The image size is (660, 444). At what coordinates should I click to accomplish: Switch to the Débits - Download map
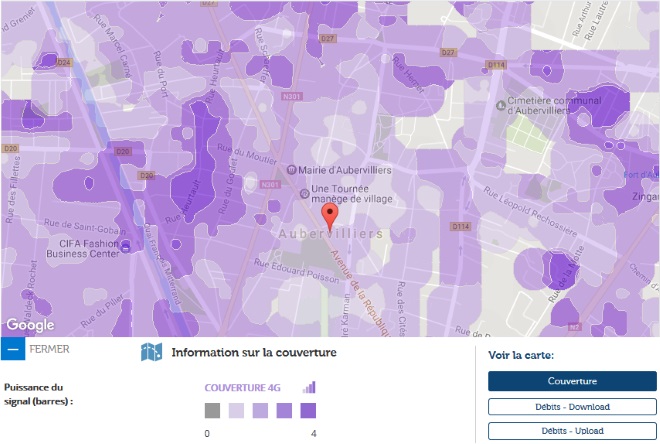[x=572, y=407]
